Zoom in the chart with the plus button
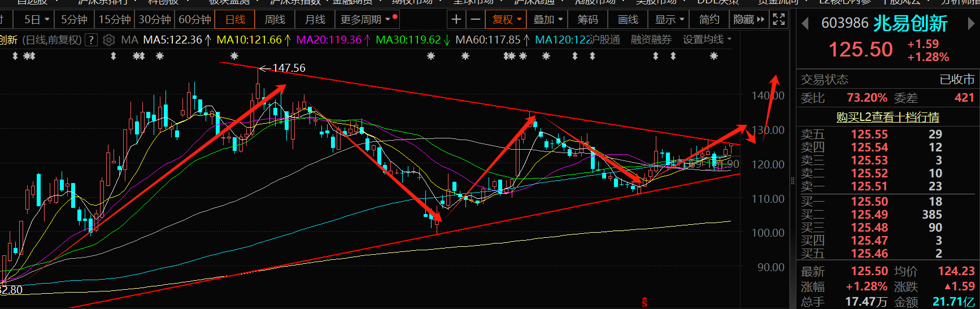This screenshot has height=309, width=980. click(456, 20)
